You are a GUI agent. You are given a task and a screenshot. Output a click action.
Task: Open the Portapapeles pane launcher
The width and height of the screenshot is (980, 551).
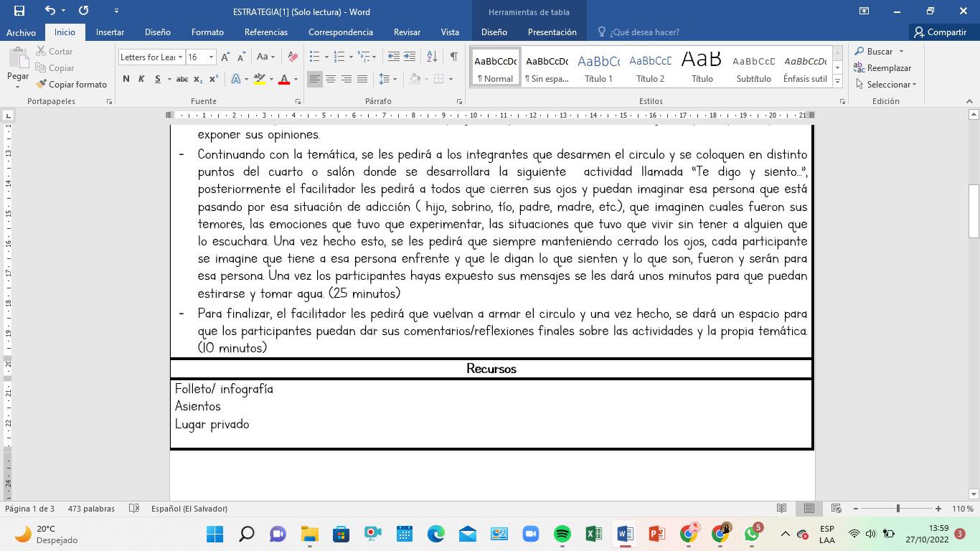(109, 102)
